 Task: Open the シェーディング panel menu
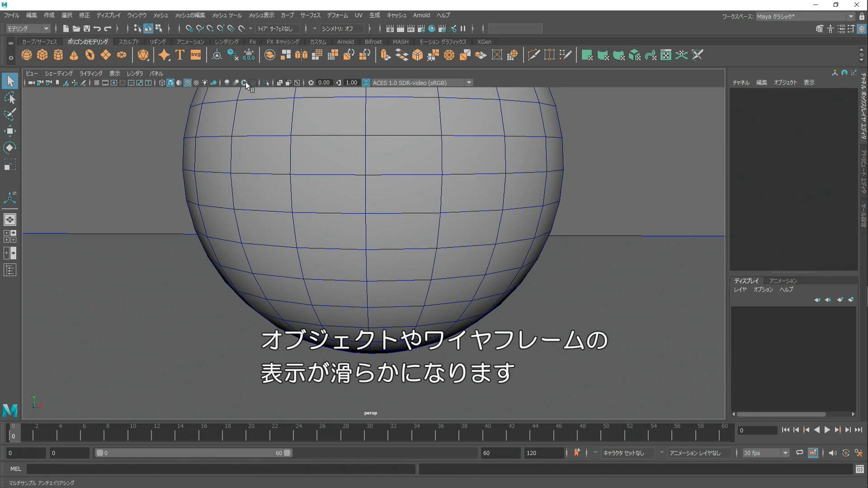[x=58, y=73]
